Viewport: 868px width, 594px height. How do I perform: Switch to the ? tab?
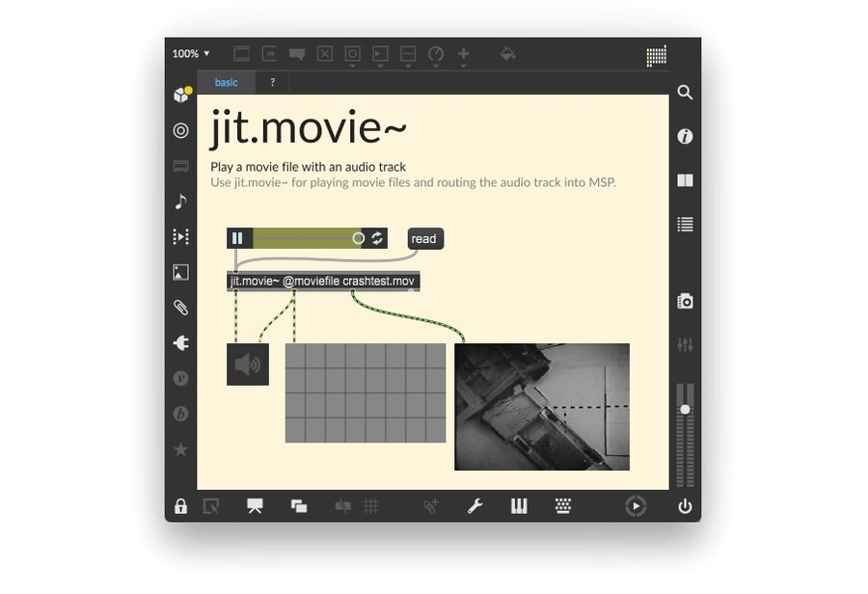point(272,83)
